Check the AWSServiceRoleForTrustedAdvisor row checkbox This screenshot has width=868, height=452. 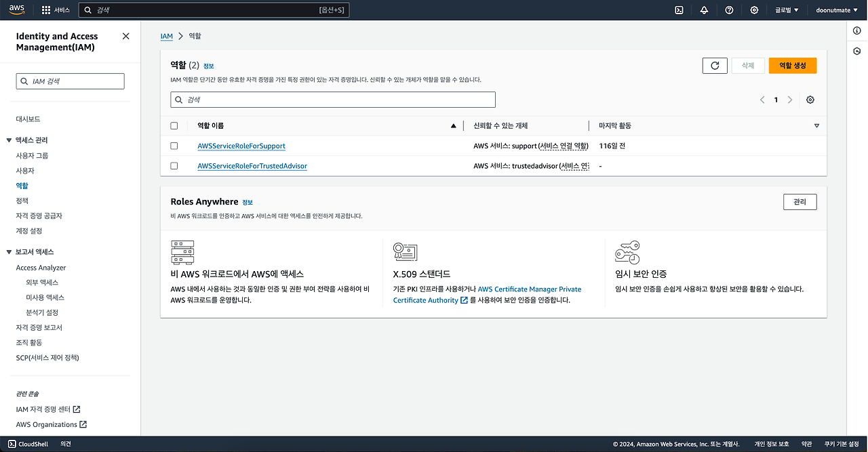point(174,166)
